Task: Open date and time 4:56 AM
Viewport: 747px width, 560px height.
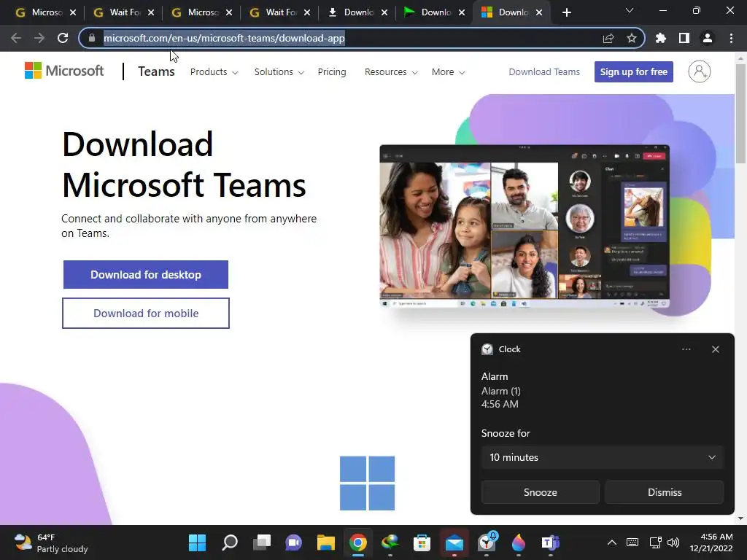Action: (x=711, y=542)
